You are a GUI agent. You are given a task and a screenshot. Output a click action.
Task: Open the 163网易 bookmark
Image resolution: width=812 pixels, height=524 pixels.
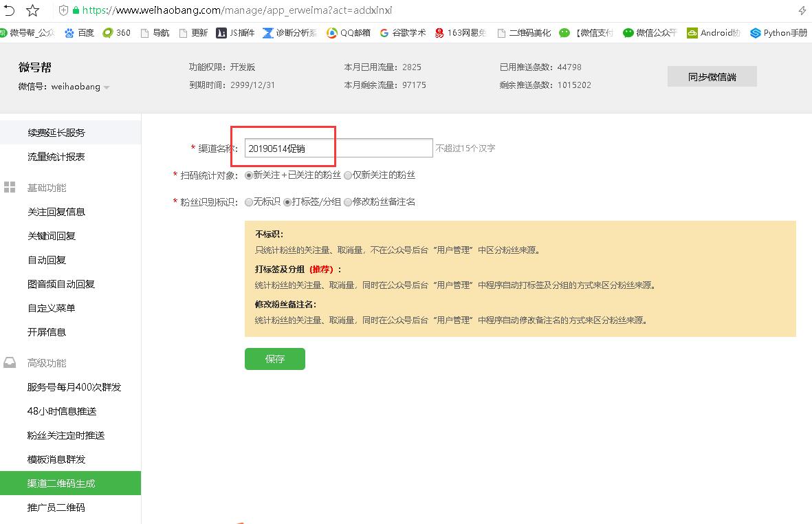tap(461, 32)
